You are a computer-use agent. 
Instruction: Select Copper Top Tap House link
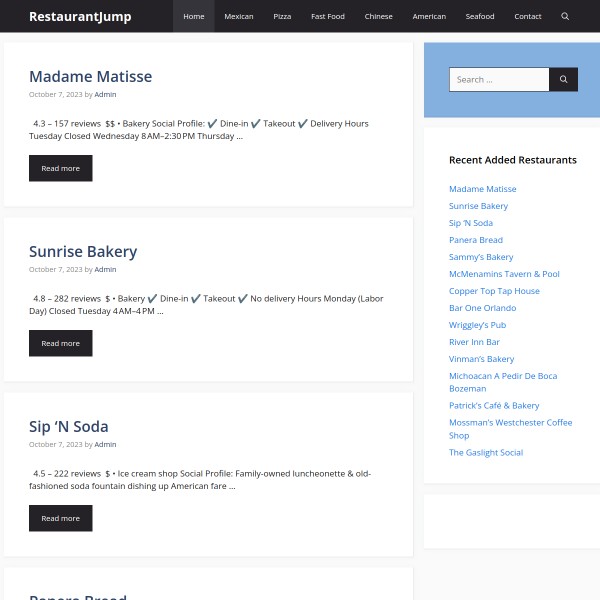tap(494, 291)
